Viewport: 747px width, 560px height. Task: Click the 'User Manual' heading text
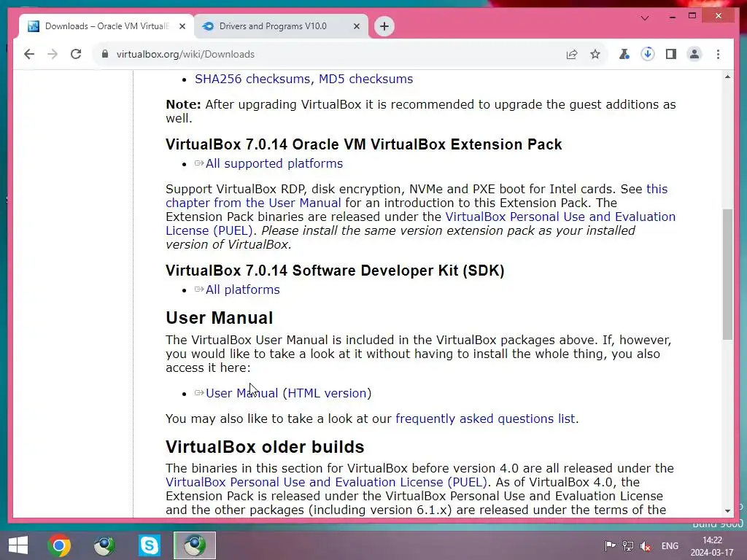(219, 318)
